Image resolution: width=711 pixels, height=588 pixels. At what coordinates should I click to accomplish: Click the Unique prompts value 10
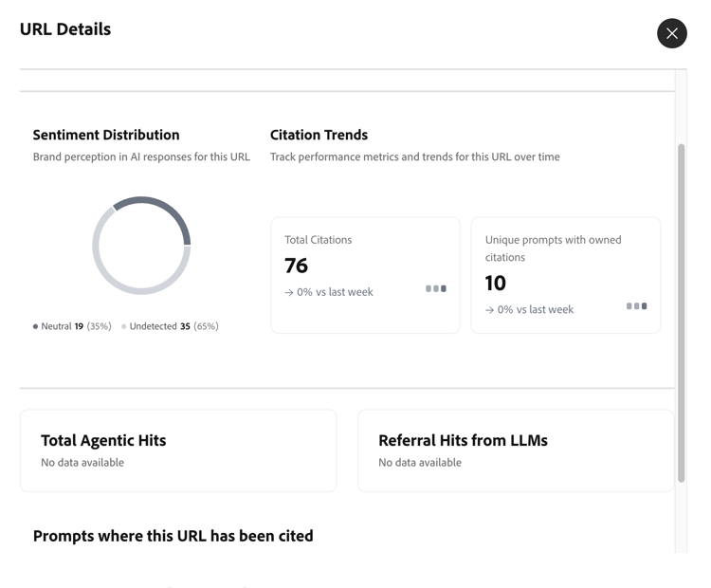[496, 283]
